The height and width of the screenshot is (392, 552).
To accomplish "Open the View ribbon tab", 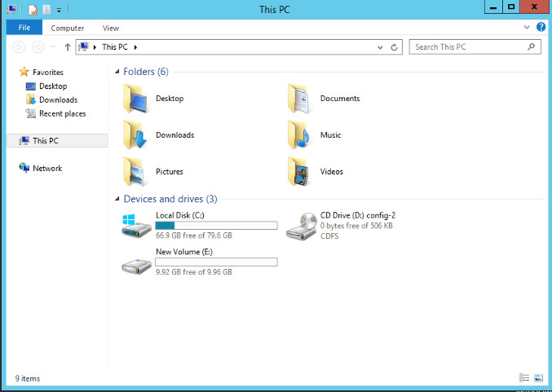I will pyautogui.click(x=110, y=28).
